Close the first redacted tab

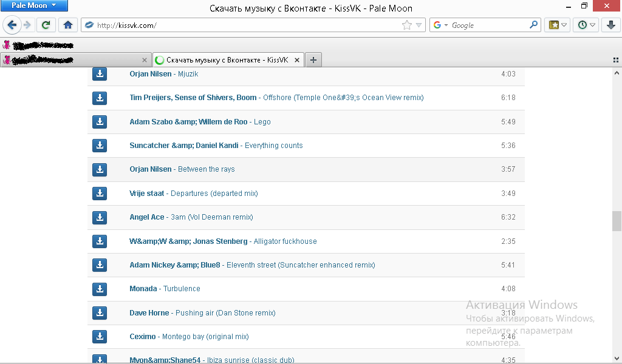click(145, 60)
